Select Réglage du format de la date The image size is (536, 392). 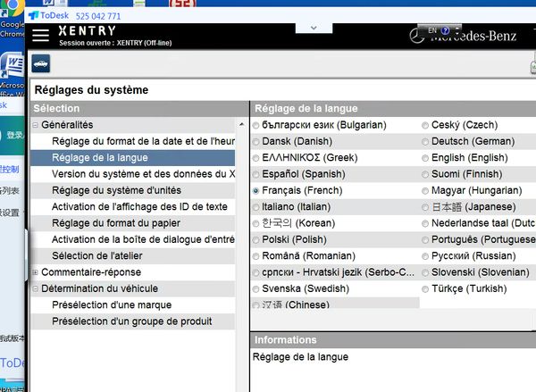pyautogui.click(x=132, y=141)
